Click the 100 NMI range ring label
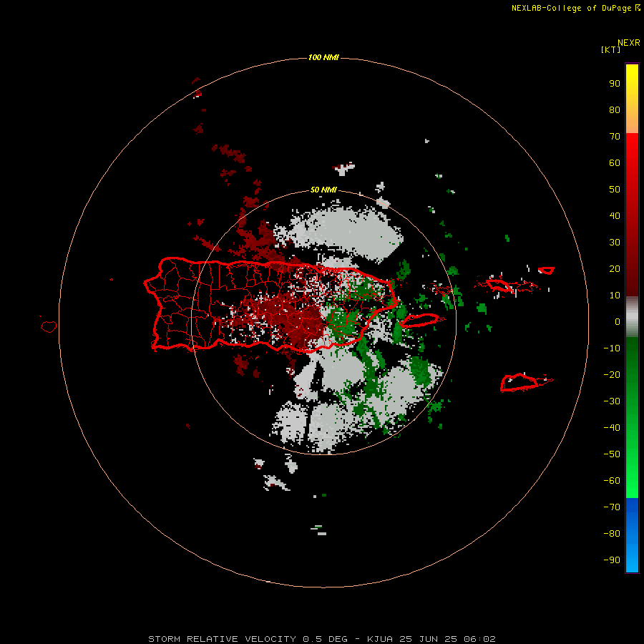Image resolution: width=644 pixels, height=644 pixels. 323,57
